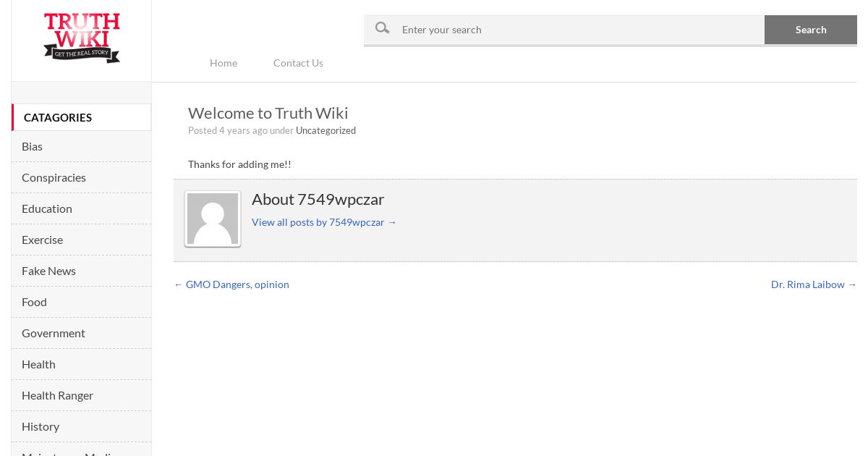The width and height of the screenshot is (868, 456).
Task: Open the Government category
Action: point(81,333)
